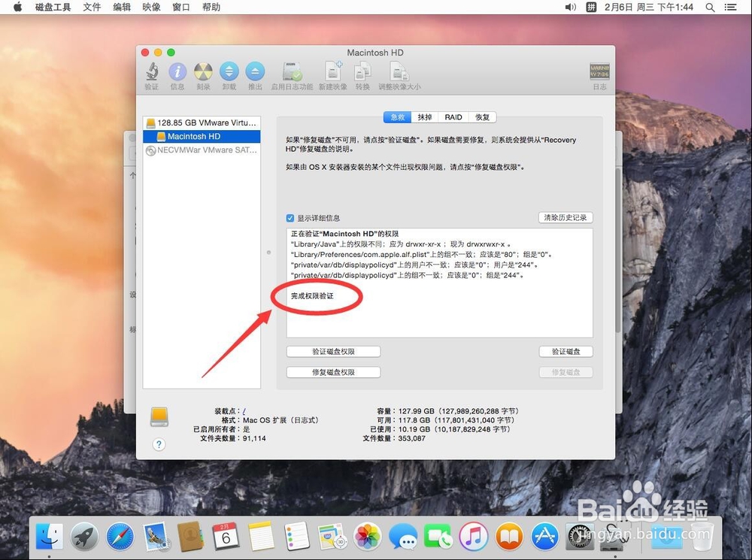This screenshot has height=560, width=752.
Task: Click the help question mark button
Action: (159, 444)
